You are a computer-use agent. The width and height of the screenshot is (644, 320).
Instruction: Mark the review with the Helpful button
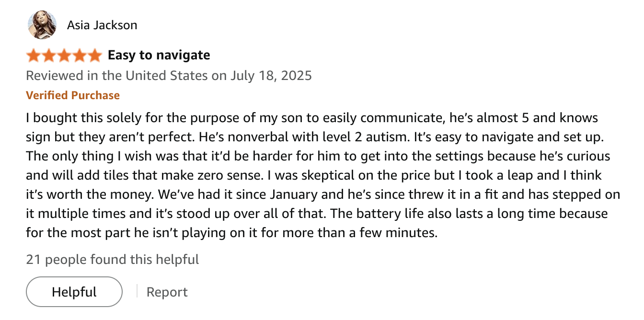pyautogui.click(x=74, y=292)
